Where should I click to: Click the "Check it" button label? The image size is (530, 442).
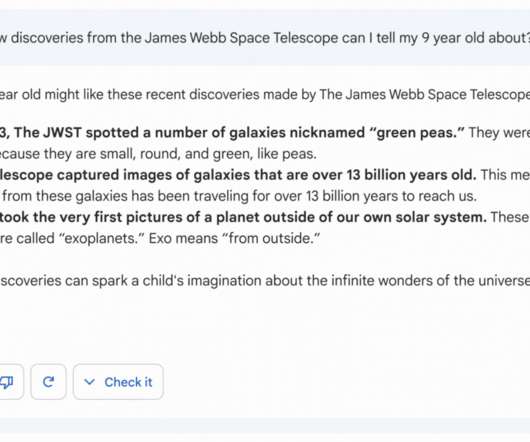[x=128, y=382]
